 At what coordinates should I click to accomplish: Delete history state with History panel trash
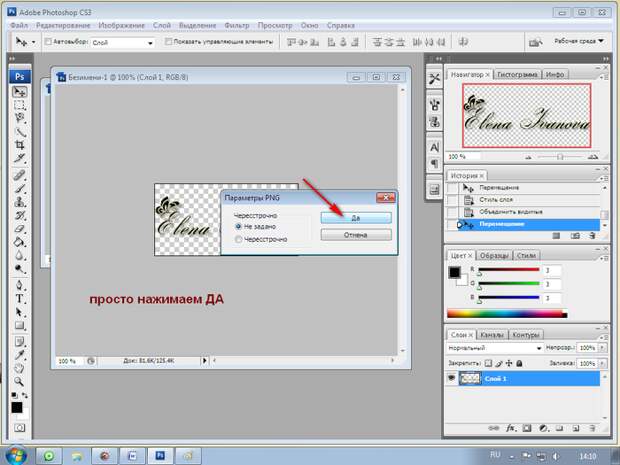point(592,236)
